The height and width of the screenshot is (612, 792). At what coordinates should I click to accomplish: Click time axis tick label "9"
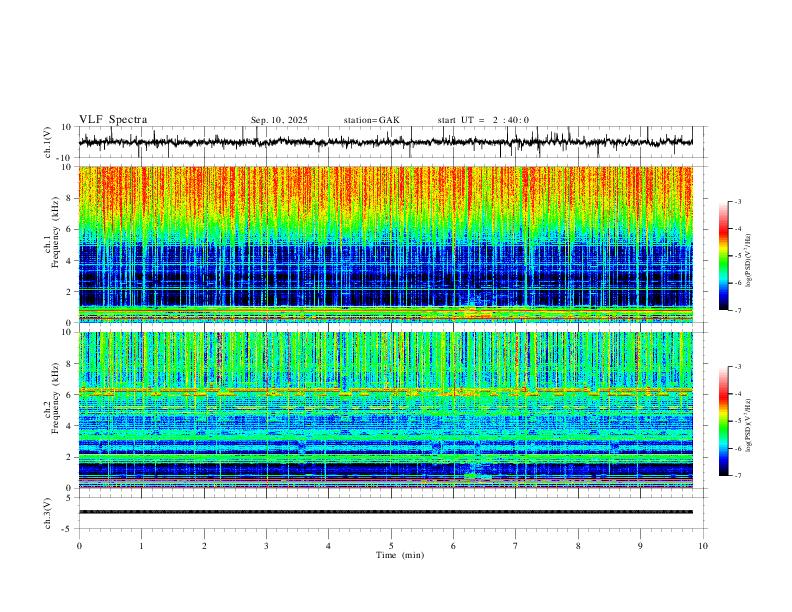tap(640, 546)
